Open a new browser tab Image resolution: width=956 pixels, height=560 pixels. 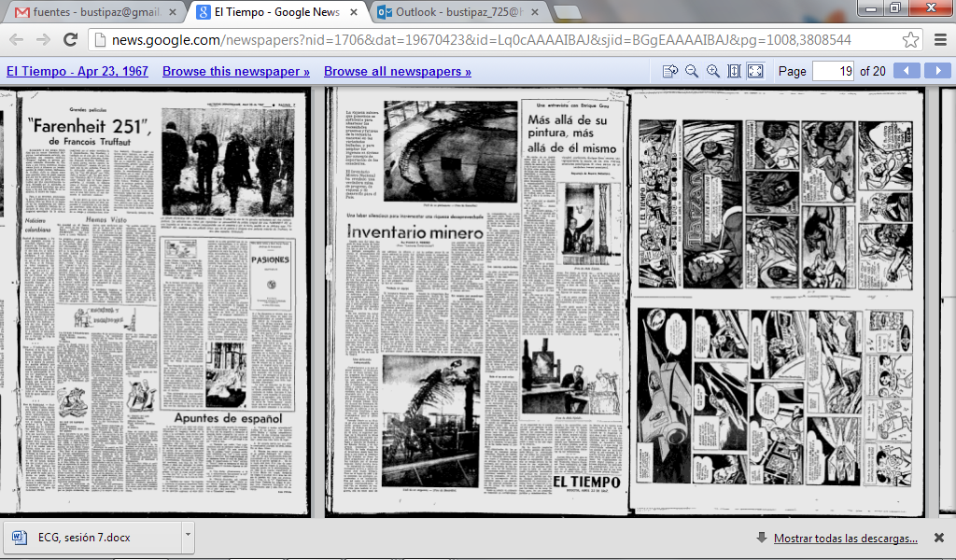point(567,12)
